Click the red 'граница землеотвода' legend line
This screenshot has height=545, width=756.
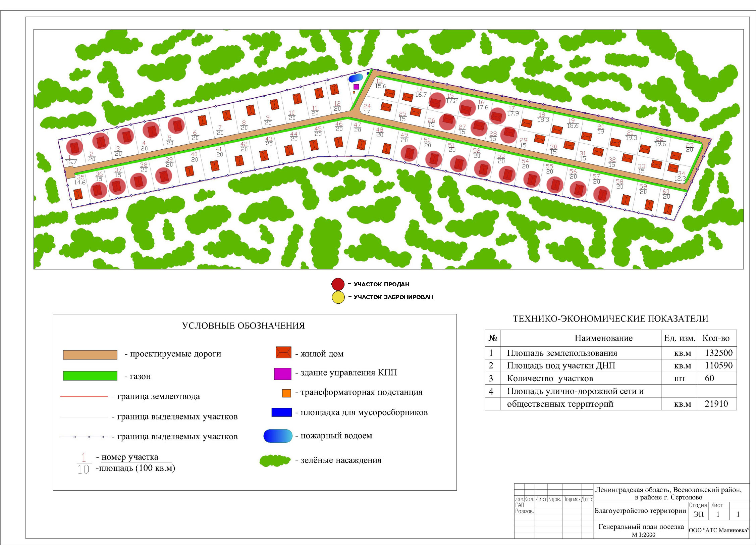[x=84, y=397]
